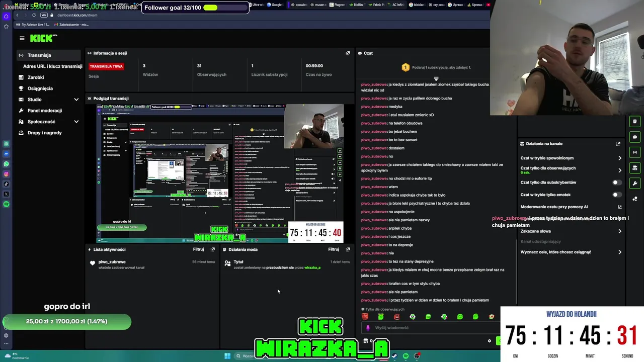The image size is (644, 362).
Task: Switch to the Google browser tab
Action: click(275, 5)
